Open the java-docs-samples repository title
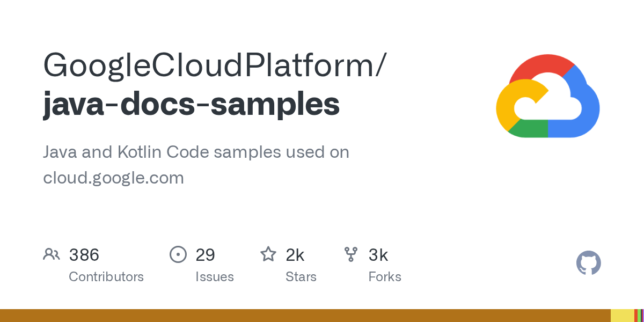 tap(191, 104)
